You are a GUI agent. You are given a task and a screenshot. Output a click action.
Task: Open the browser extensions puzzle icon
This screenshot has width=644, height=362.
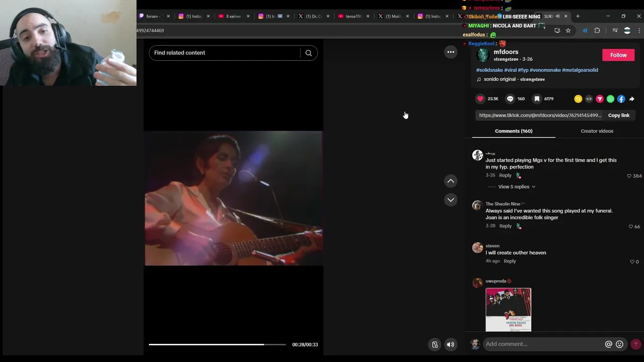(597, 31)
